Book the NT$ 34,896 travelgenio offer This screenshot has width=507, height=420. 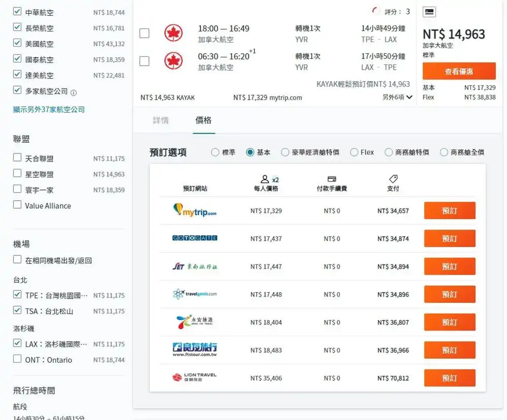click(450, 294)
